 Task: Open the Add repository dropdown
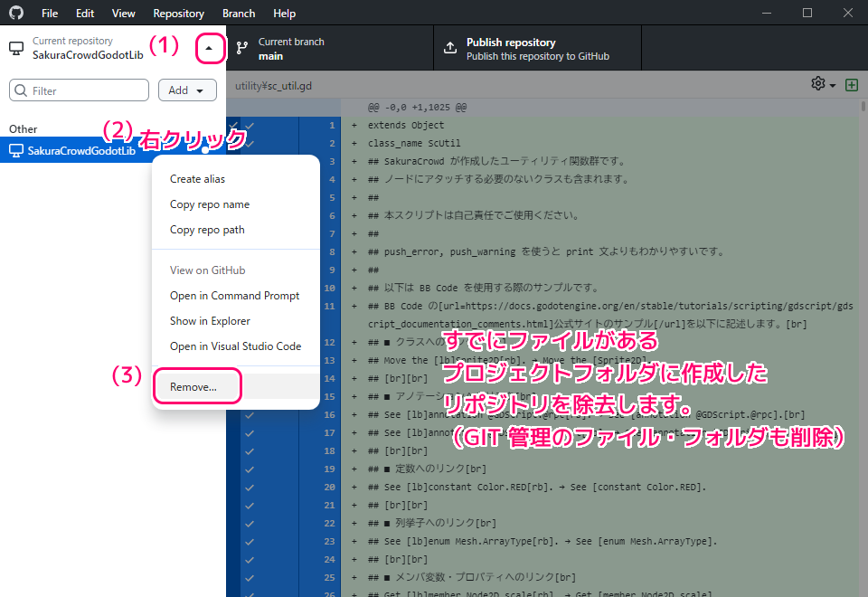coord(187,90)
